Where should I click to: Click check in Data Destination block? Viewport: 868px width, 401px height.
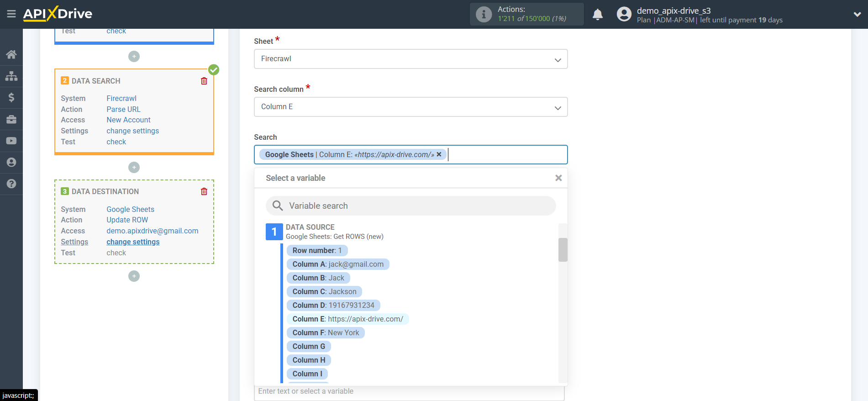pyautogui.click(x=116, y=253)
